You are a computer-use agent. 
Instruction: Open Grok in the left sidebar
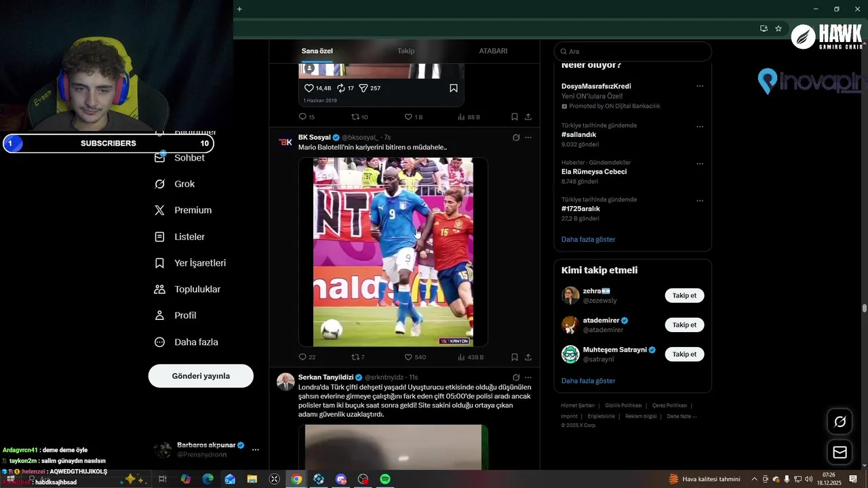tap(175, 184)
